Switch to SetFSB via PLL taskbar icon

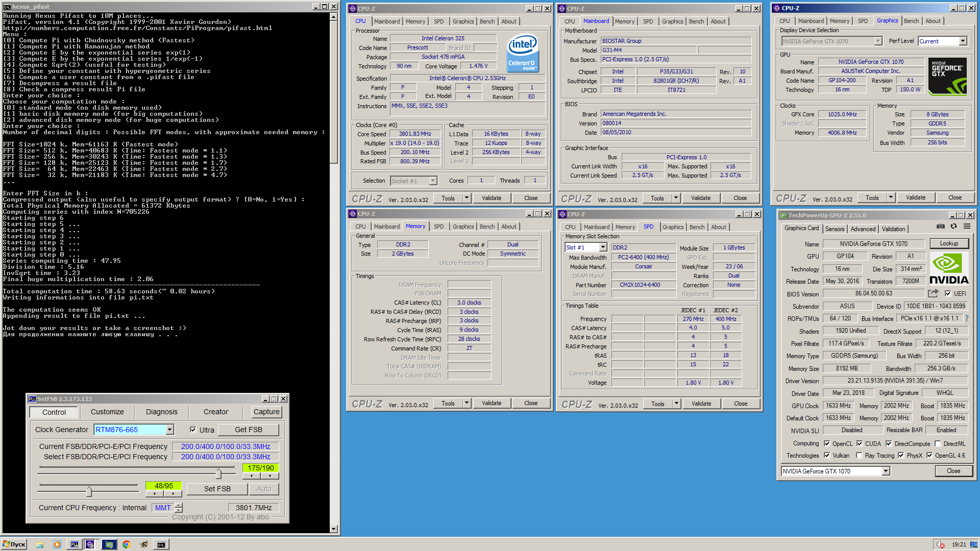click(x=74, y=544)
